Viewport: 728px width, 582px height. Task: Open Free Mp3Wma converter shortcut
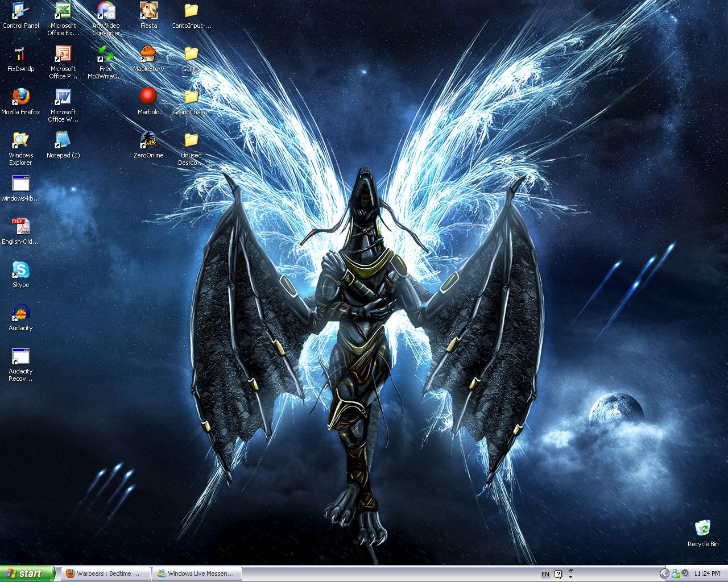[x=106, y=62]
